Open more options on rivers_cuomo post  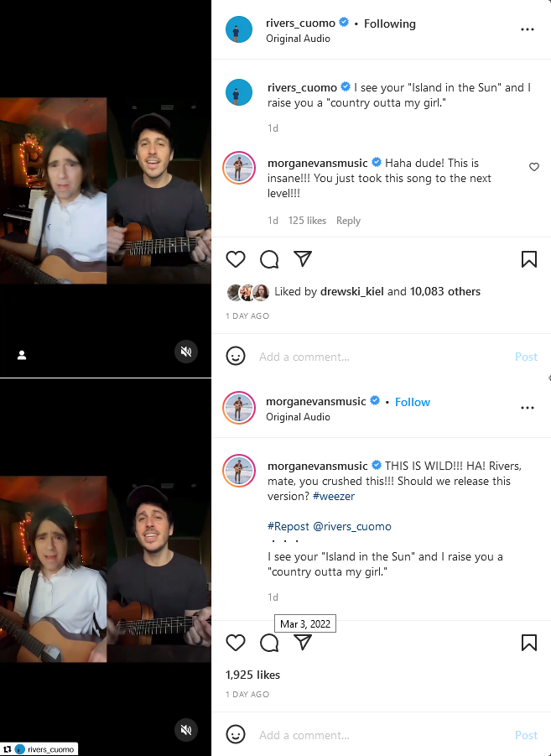click(x=527, y=29)
